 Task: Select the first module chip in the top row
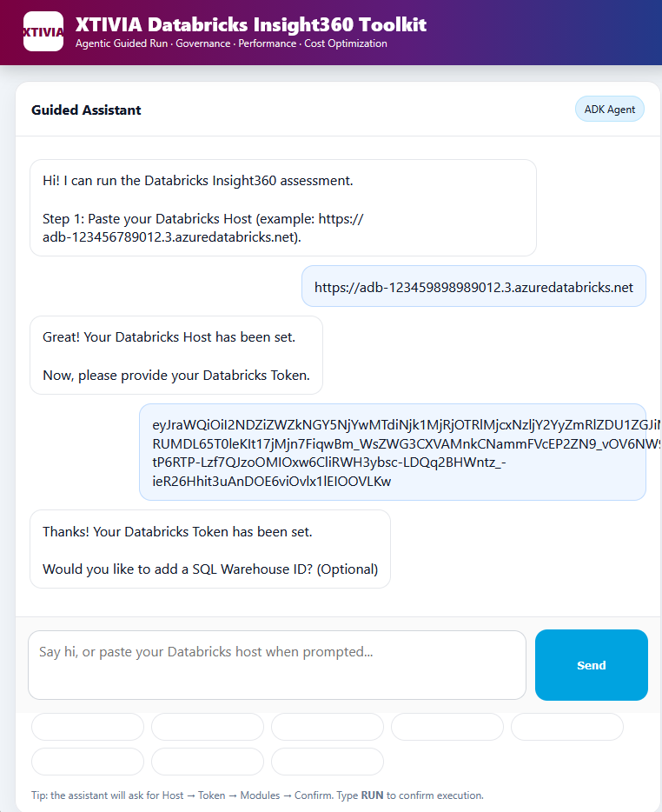click(x=87, y=727)
